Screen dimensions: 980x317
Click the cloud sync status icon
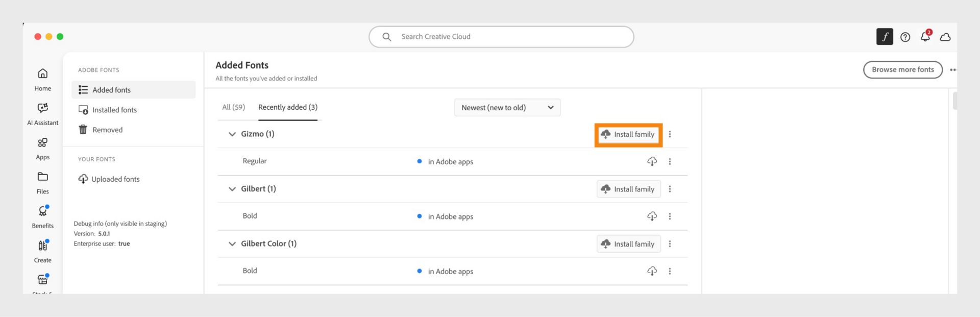(945, 37)
